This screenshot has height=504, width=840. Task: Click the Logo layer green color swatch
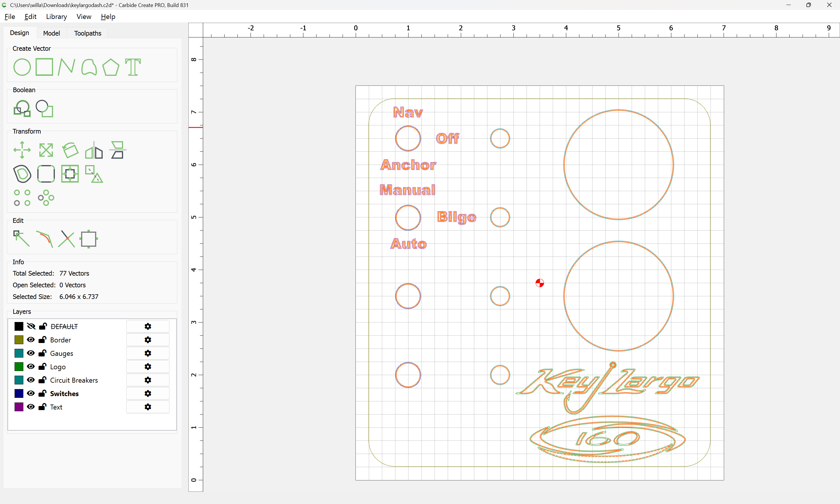click(19, 366)
